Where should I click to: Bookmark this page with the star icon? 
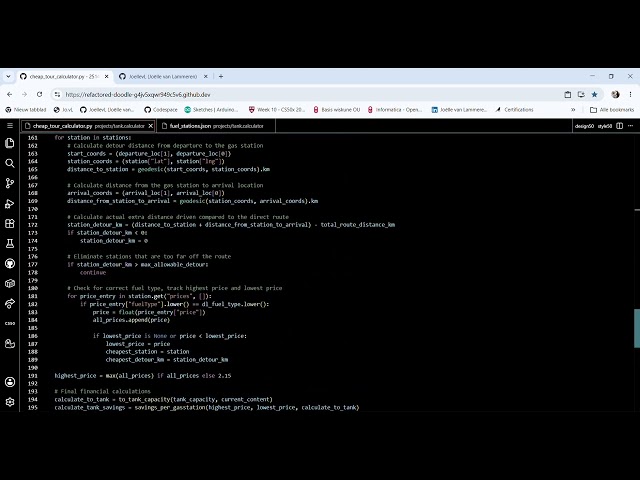[594, 94]
